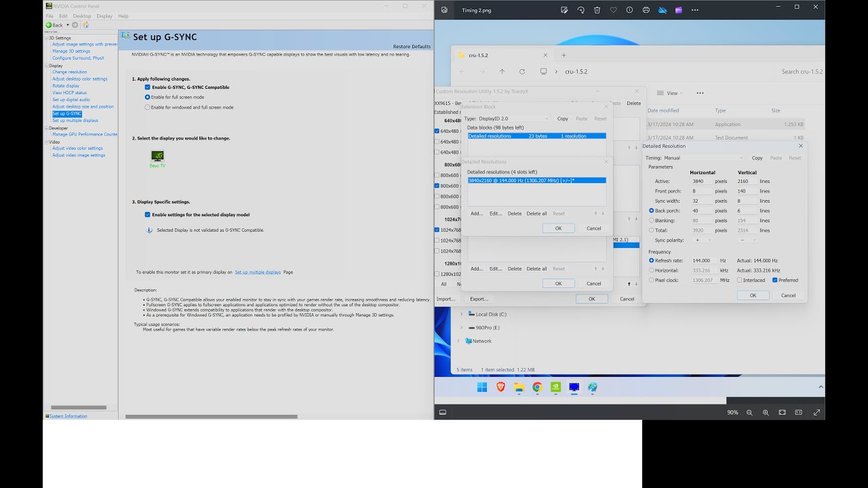
Task: Follow the Set up multiple displays link
Action: point(258,272)
